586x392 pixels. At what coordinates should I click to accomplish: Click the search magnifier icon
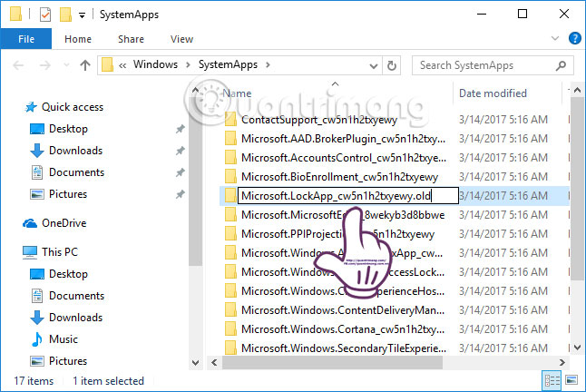click(x=561, y=65)
